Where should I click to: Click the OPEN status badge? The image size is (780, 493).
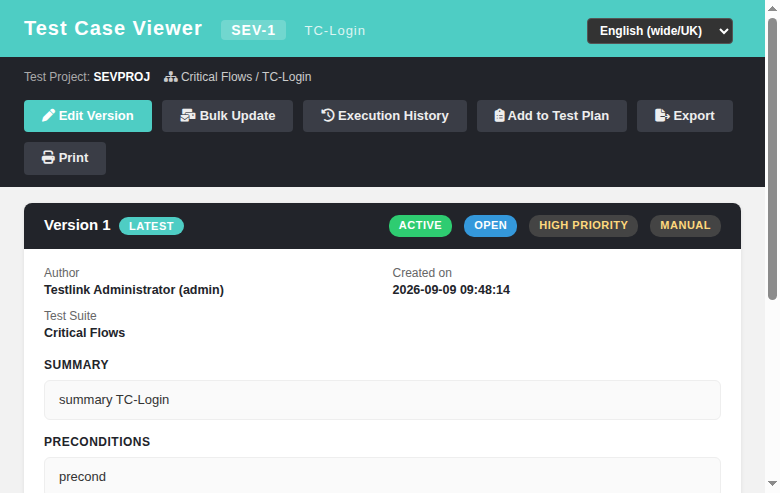(x=490, y=225)
